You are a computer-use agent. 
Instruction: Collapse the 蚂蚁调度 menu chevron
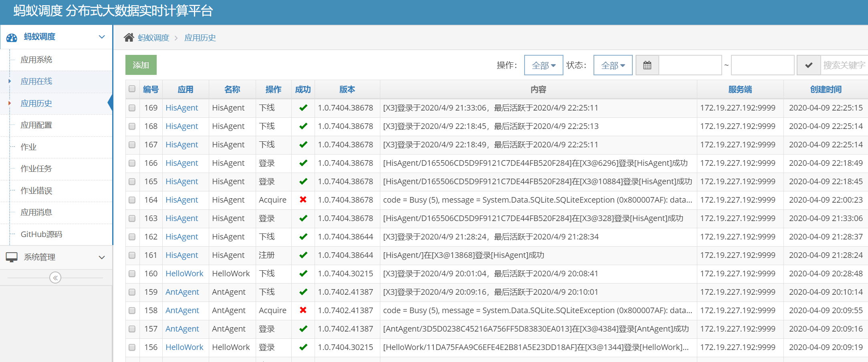102,37
